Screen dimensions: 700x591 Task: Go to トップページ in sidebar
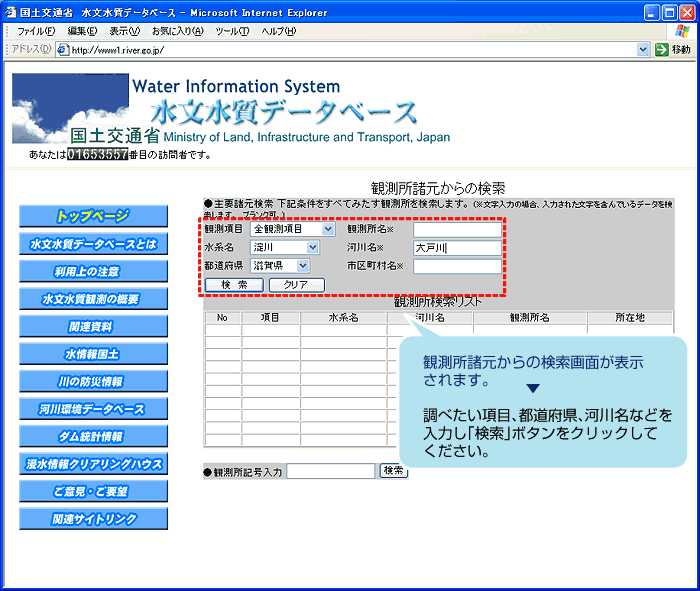point(93,216)
